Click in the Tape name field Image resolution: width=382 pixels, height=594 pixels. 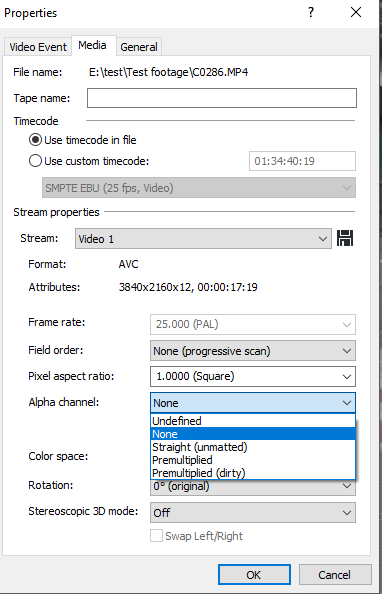(222, 98)
